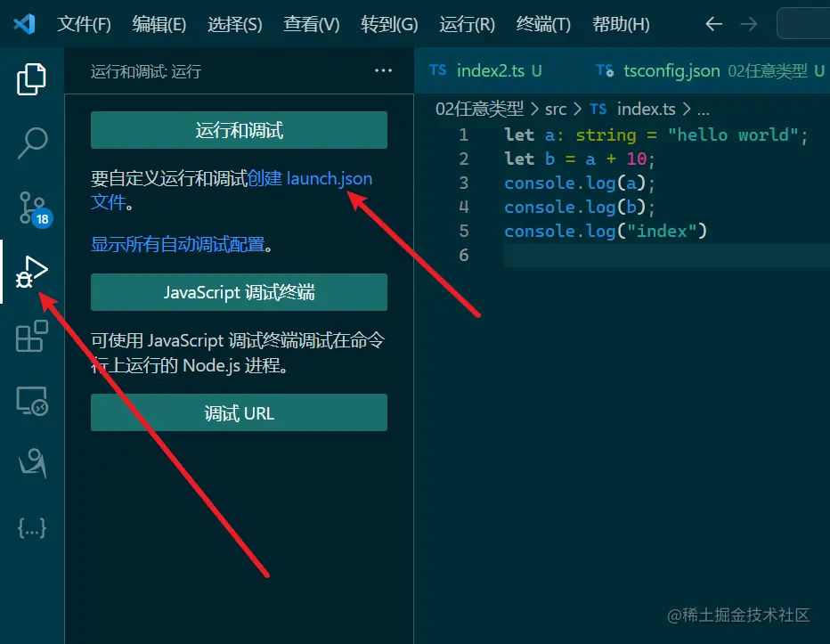This screenshot has height=644, width=830.
Task: Place cursor on empty line 6
Action: 667,255
